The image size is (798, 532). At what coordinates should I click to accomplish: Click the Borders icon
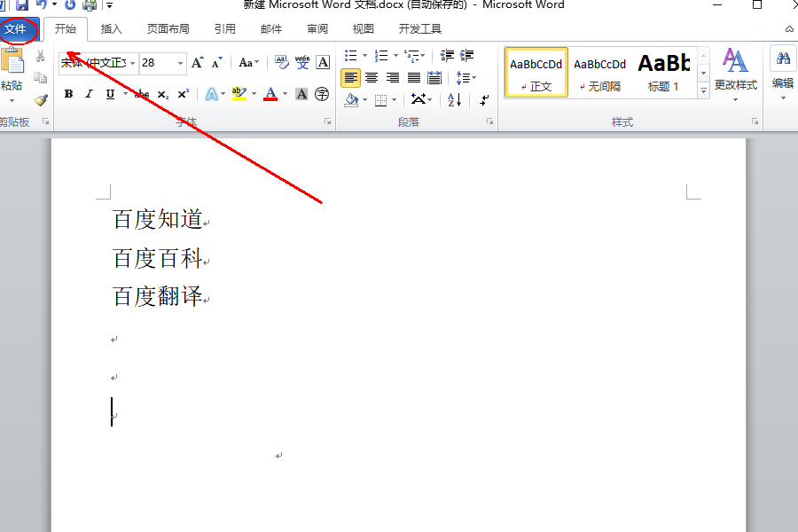click(x=380, y=100)
